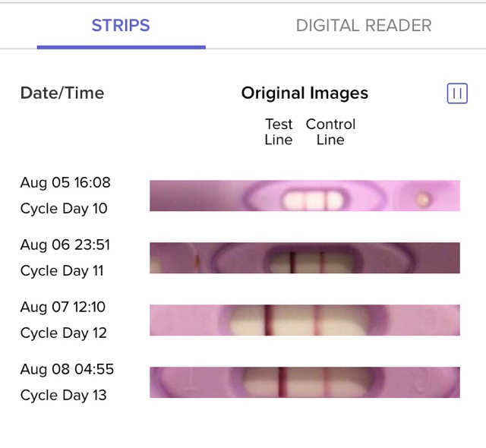Open the Aug 06 23:51 strip image

click(x=305, y=257)
